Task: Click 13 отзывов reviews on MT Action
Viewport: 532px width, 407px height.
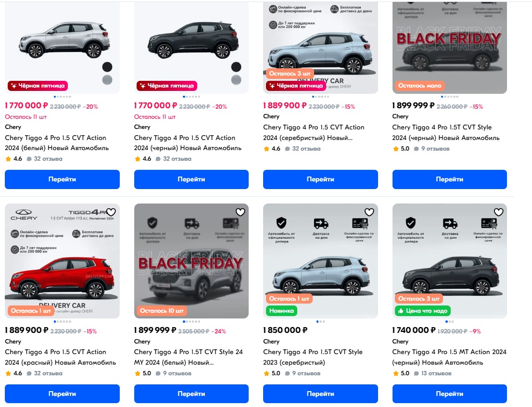Action: point(436,373)
